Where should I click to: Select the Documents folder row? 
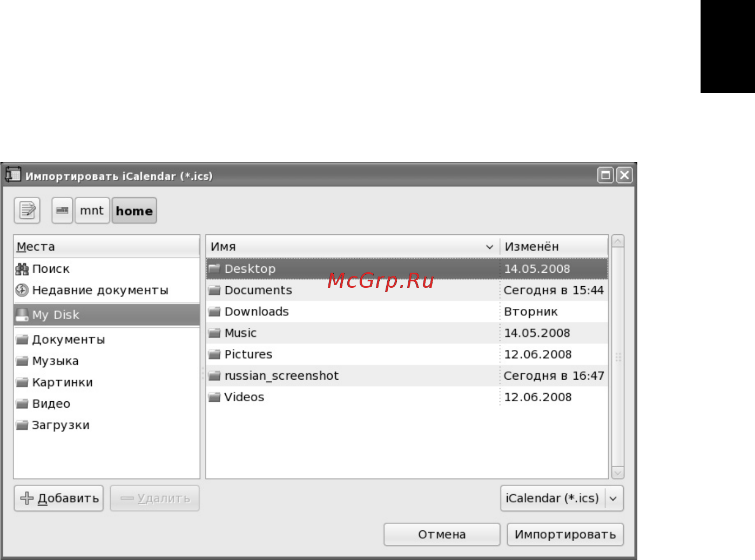[x=407, y=290]
